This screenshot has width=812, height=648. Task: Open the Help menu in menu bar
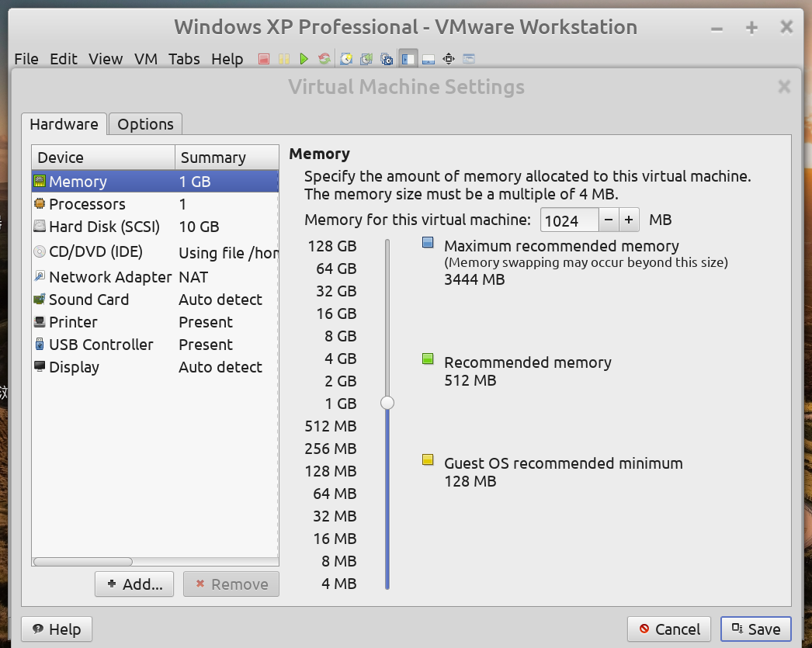pos(227,59)
